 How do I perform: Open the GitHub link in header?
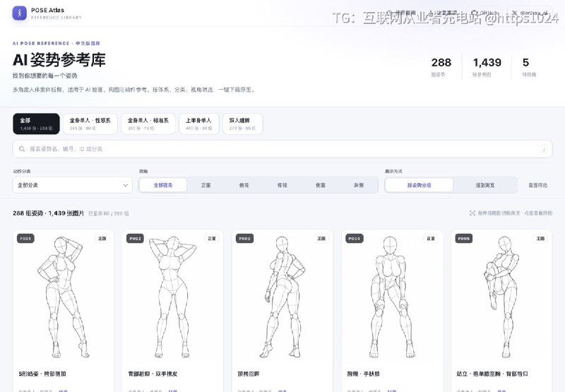pos(484,13)
